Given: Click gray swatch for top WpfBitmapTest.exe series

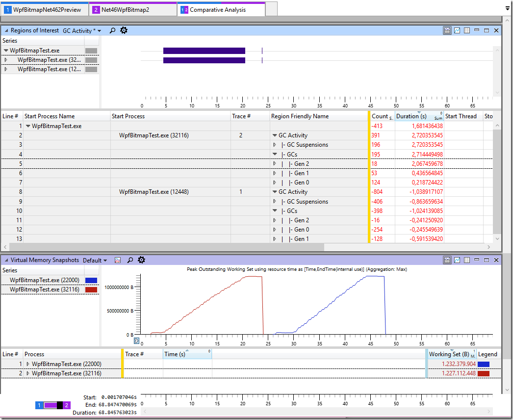Looking at the screenshot, I should coord(91,51).
